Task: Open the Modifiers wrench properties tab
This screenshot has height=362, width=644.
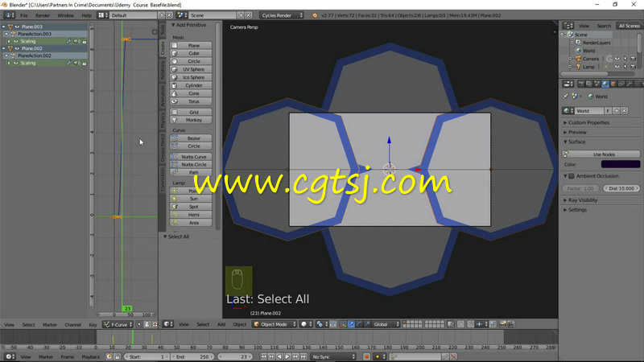Action: point(630,84)
